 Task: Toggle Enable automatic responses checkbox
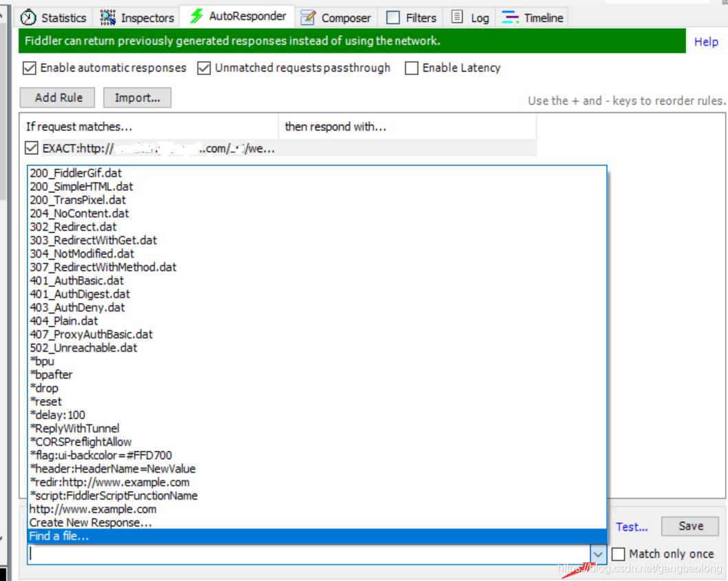point(29,68)
